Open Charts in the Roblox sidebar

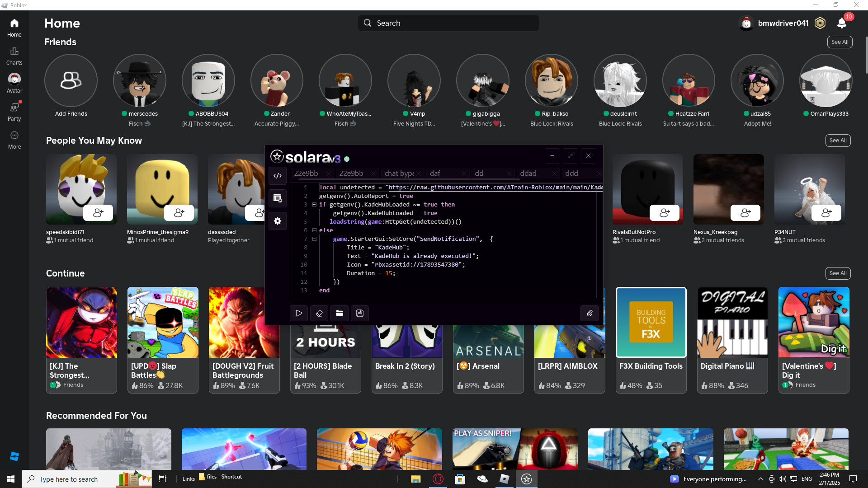(x=14, y=56)
